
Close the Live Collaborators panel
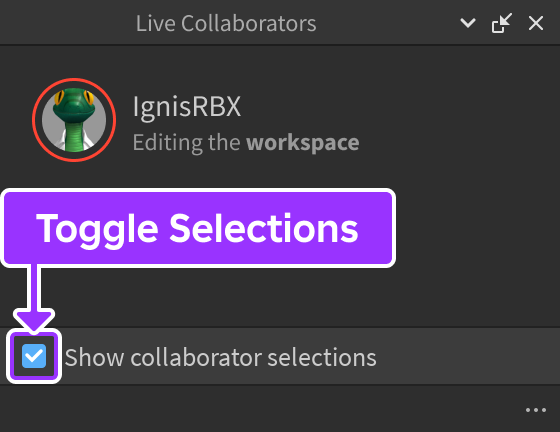[x=536, y=24]
